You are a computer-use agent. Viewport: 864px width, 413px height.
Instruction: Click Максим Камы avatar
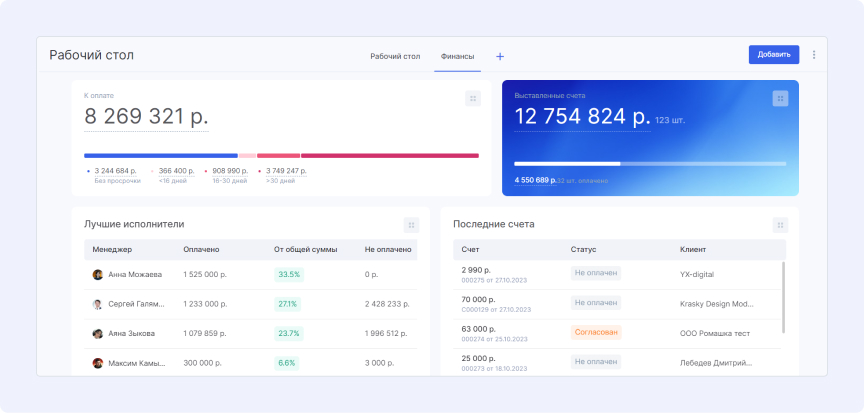pyautogui.click(x=98, y=363)
